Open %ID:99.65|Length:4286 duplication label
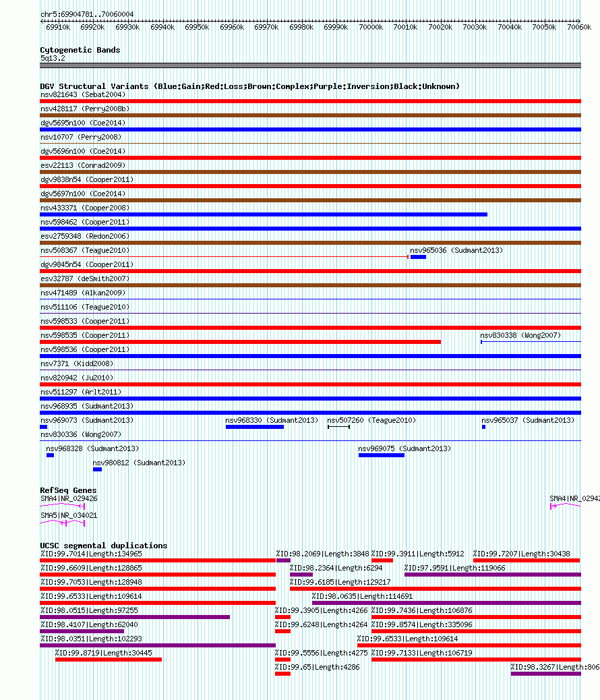The width and height of the screenshot is (600, 700). 318,668
